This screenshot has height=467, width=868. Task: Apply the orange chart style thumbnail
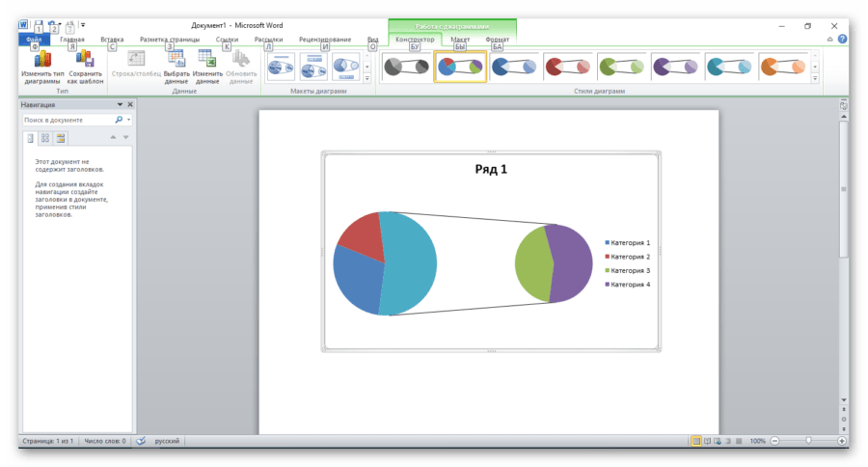tap(782, 66)
